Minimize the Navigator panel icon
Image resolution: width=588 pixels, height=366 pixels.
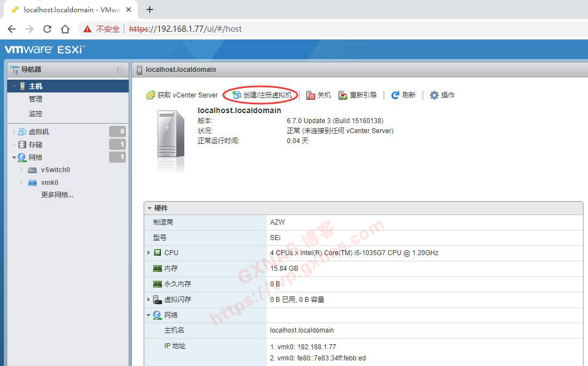pos(120,70)
